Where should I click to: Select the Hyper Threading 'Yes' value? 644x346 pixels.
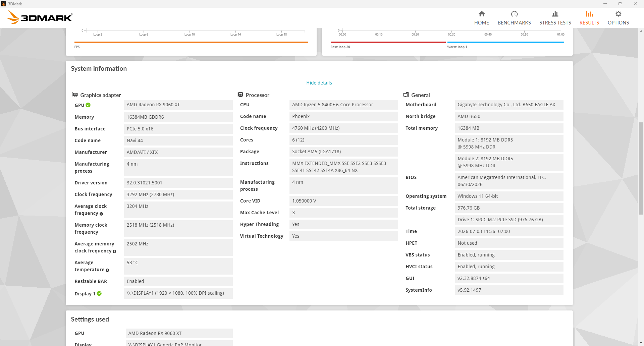coord(344,224)
